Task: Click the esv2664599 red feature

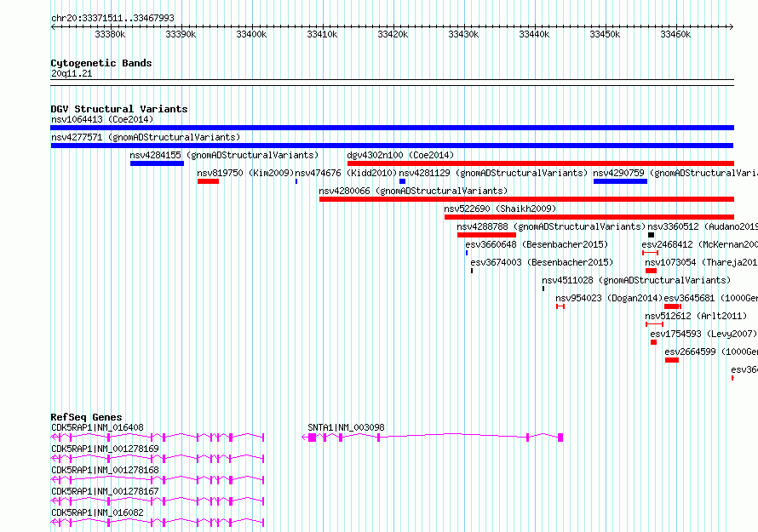Action: click(672, 360)
